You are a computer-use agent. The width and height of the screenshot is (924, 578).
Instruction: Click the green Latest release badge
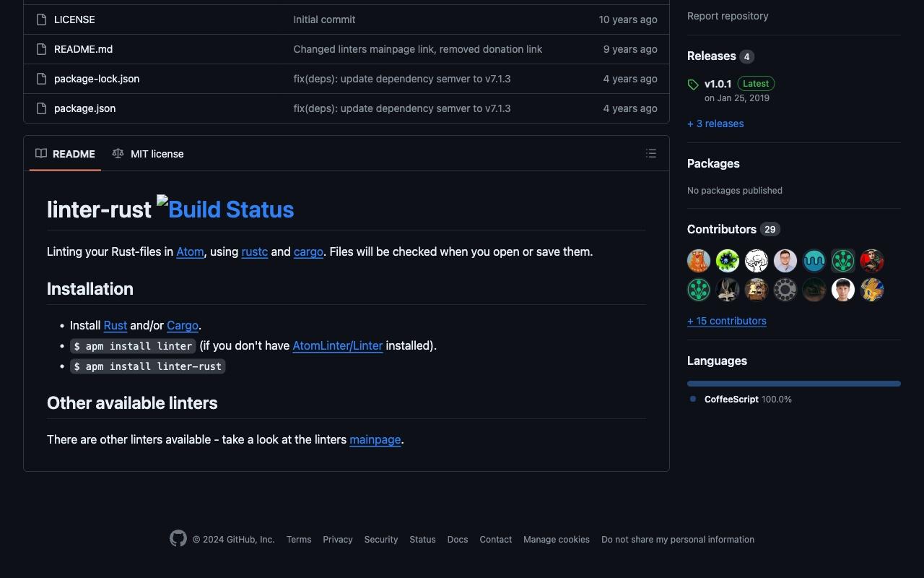pyautogui.click(x=756, y=84)
